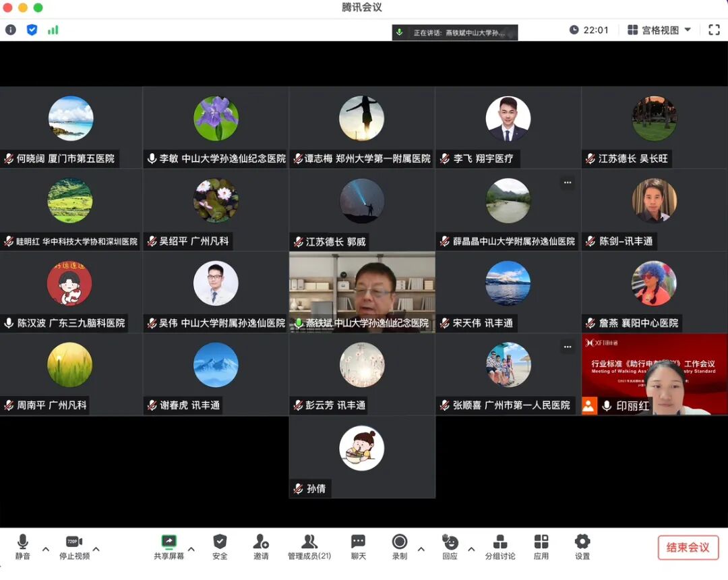The height and width of the screenshot is (580, 728).
Task: Click name label 江苏德长 吴长旺
Action: coord(633,158)
